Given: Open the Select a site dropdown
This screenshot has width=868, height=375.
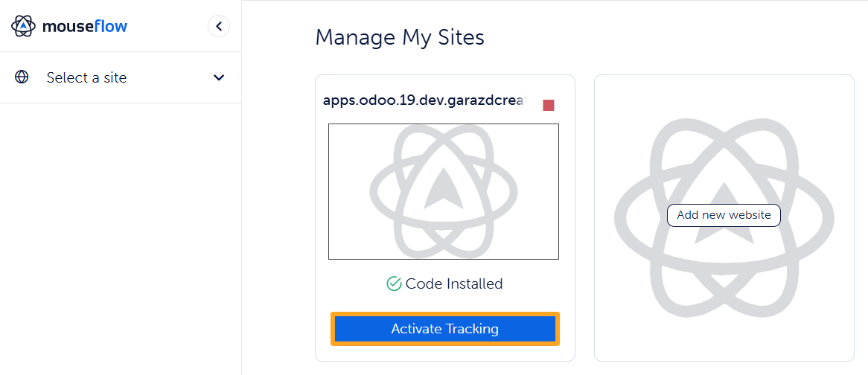Looking at the screenshot, I should point(120,77).
